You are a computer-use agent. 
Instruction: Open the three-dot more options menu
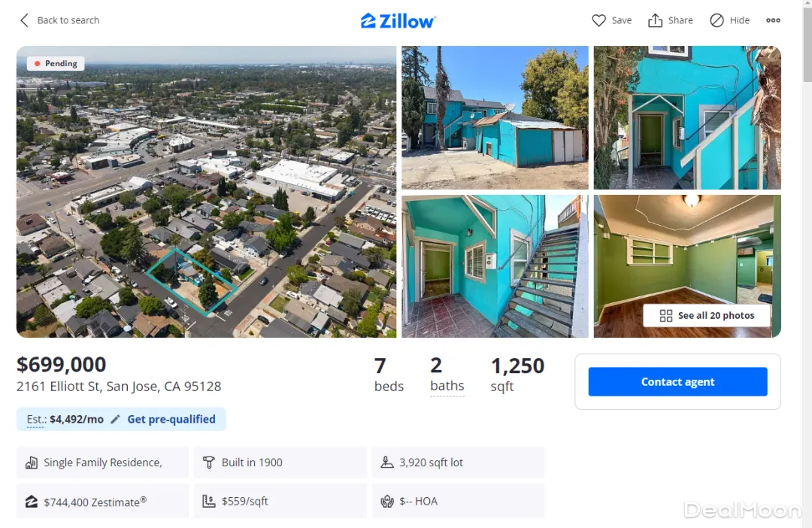773,20
